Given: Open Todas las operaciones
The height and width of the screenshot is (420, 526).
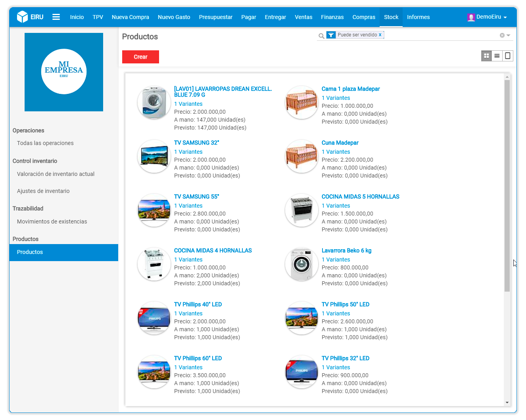Looking at the screenshot, I should point(45,143).
